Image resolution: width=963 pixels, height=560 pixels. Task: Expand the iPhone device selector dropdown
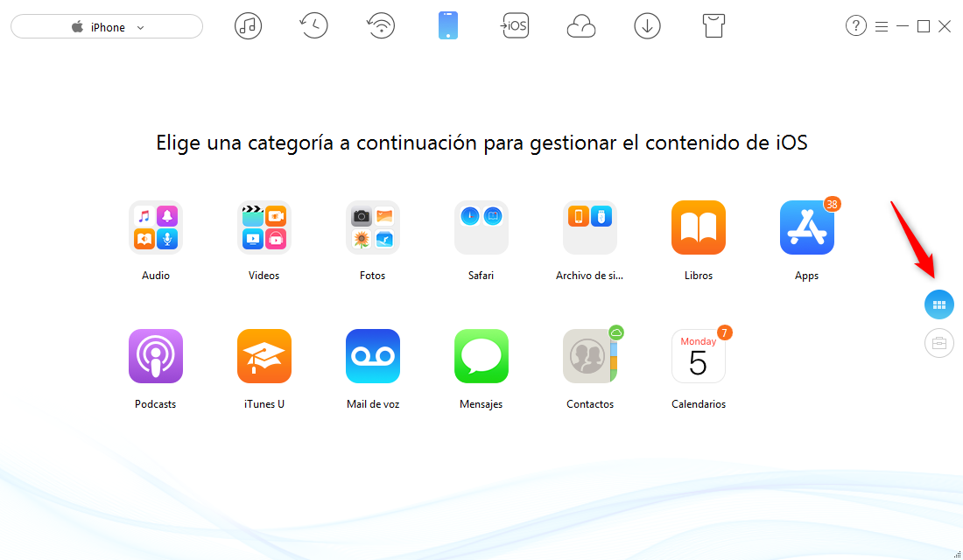tap(106, 26)
